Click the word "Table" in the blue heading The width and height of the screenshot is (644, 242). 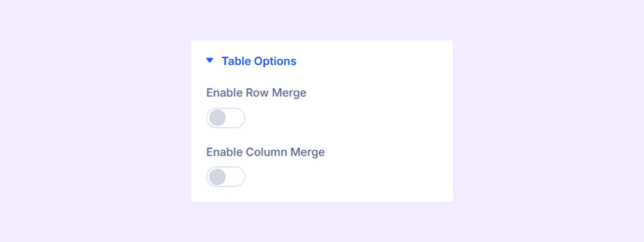coord(236,61)
